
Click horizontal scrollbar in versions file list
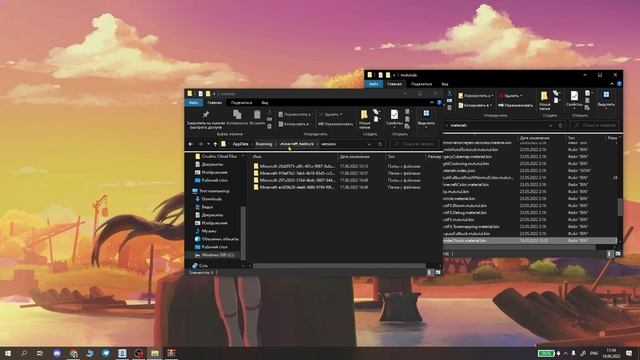(x=339, y=266)
